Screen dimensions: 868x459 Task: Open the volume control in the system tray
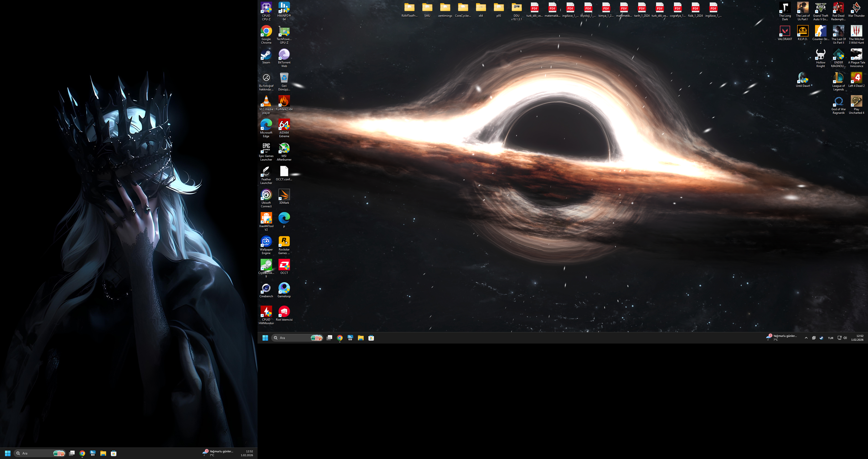[845, 338]
